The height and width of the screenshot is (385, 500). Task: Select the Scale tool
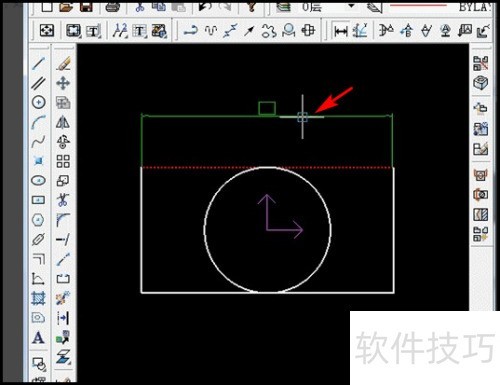[x=63, y=181]
